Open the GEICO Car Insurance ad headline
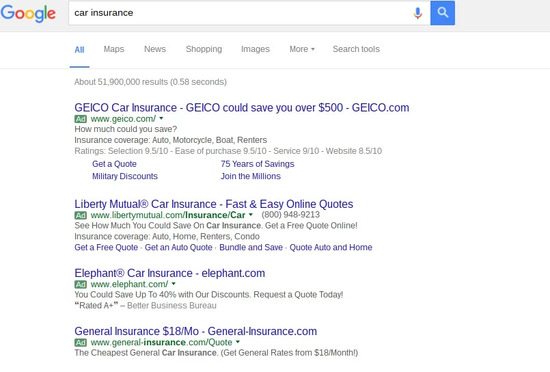 point(242,107)
